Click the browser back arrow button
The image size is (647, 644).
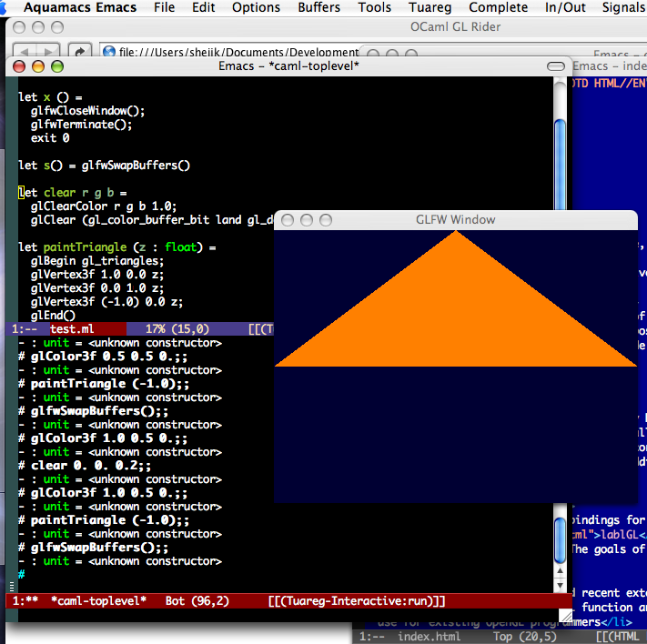tap(25, 52)
